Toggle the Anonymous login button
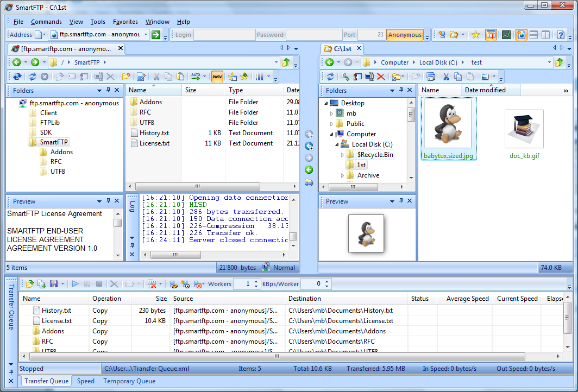 [x=405, y=35]
